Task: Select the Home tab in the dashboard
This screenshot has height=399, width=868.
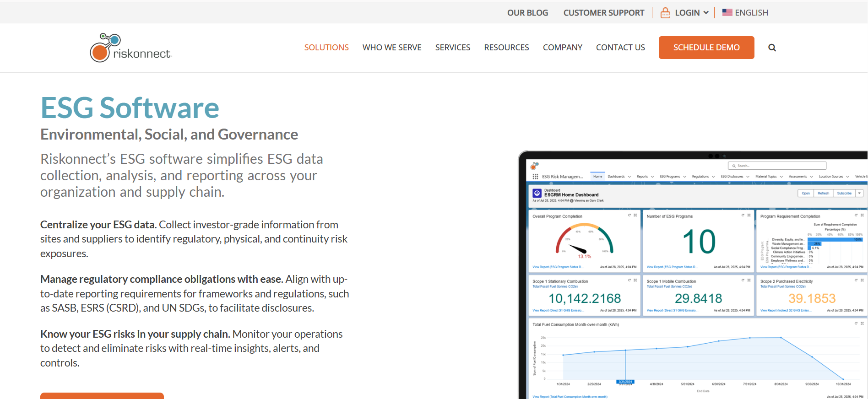Action: click(x=598, y=177)
